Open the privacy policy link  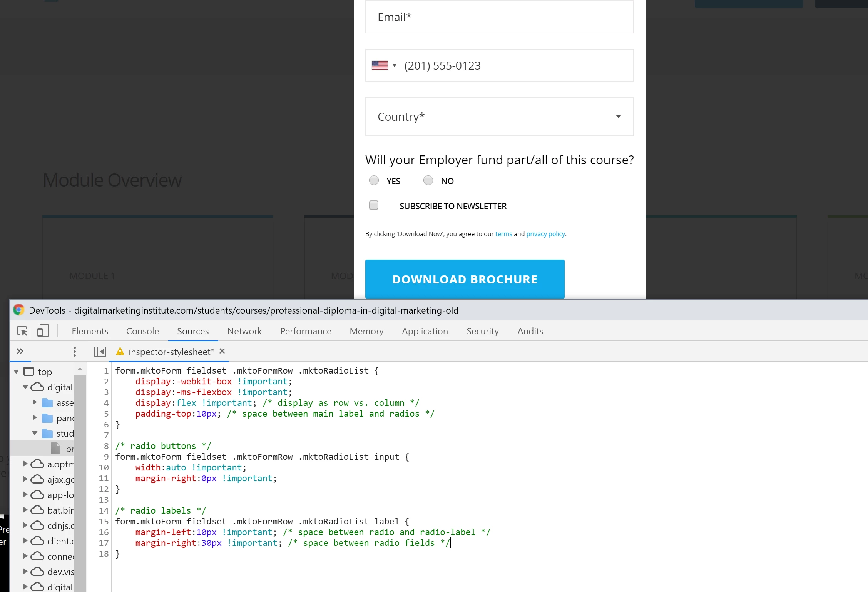click(x=545, y=234)
